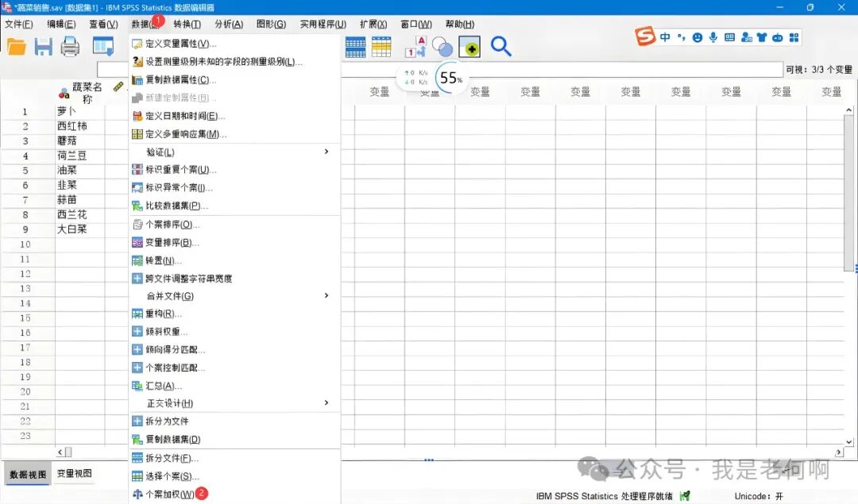This screenshot has width=858, height=504.
Task: Choose 倾斜权重 menu entry
Action: (x=234, y=332)
